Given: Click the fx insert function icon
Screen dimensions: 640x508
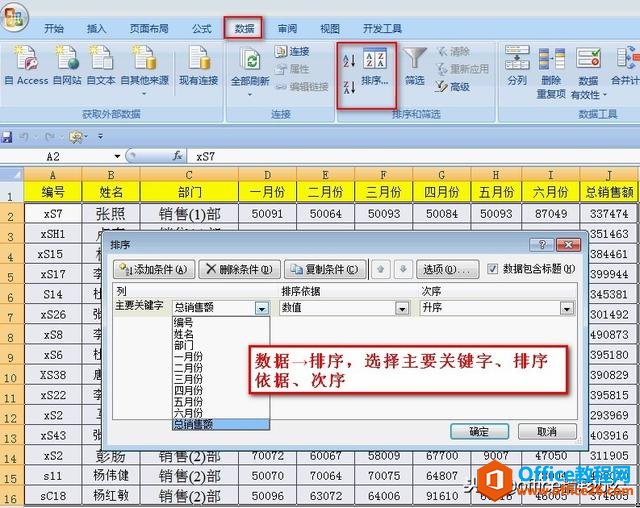Looking at the screenshot, I should click(x=177, y=156).
